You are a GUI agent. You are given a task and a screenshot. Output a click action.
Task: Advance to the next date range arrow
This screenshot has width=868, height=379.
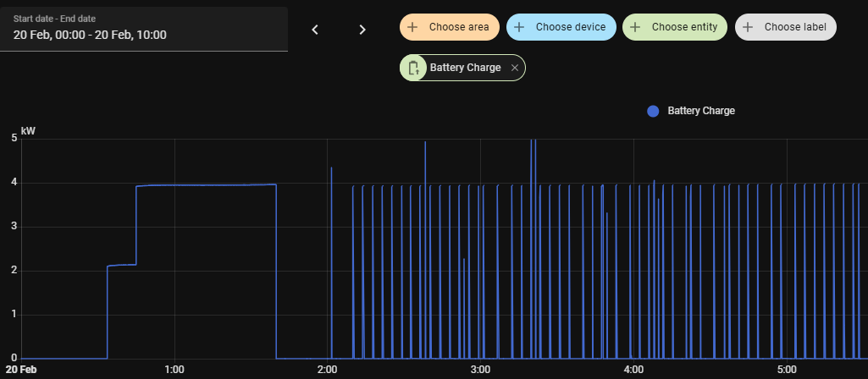tap(362, 30)
